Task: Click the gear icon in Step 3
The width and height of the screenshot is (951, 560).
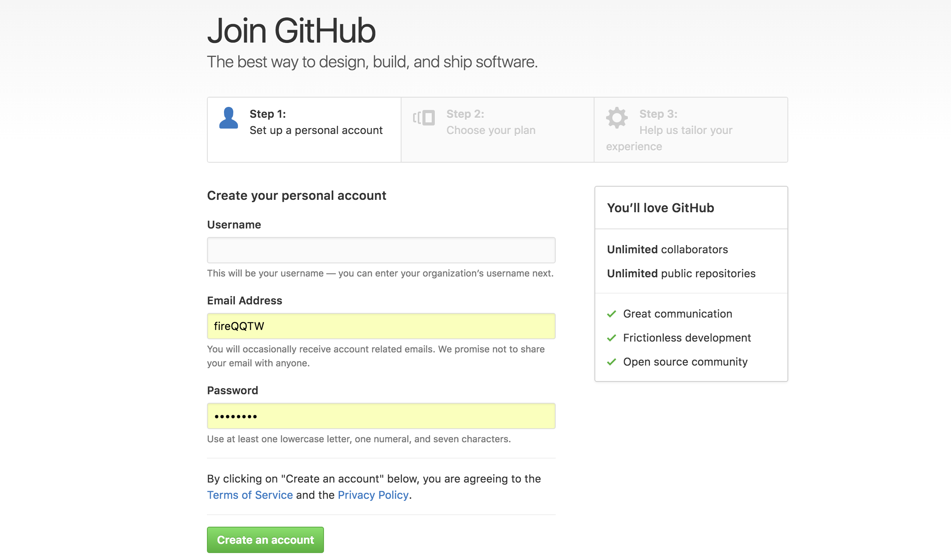Action: point(617,118)
